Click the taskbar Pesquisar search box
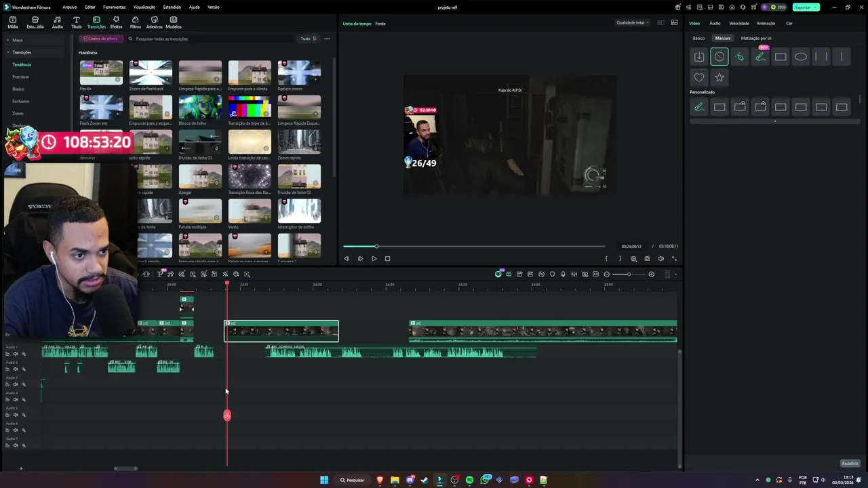The image size is (868, 488). [x=353, y=480]
